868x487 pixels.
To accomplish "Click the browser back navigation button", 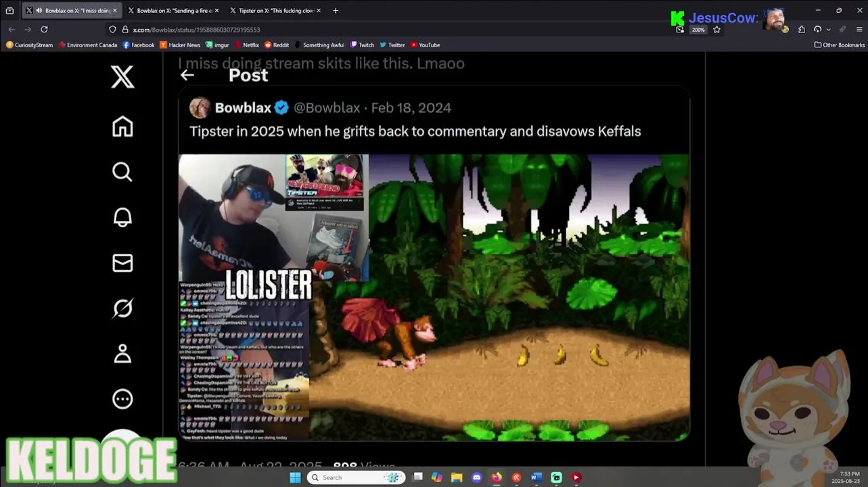I will point(12,29).
